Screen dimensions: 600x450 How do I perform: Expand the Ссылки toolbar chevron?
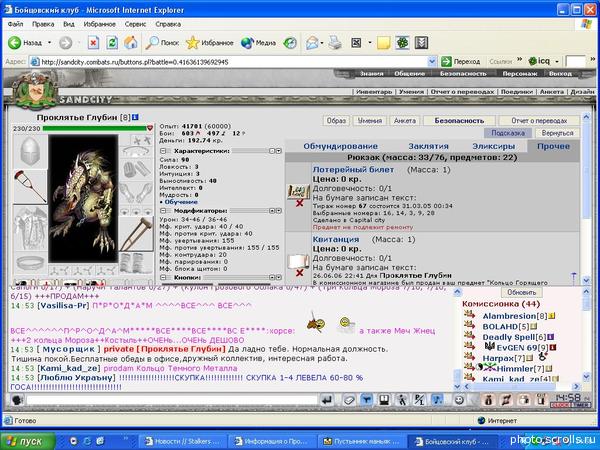tap(519, 60)
